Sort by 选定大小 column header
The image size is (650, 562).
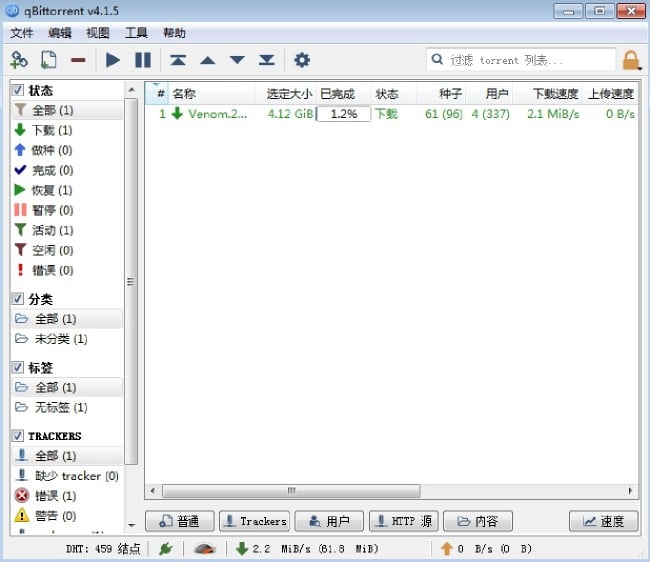[x=286, y=94]
